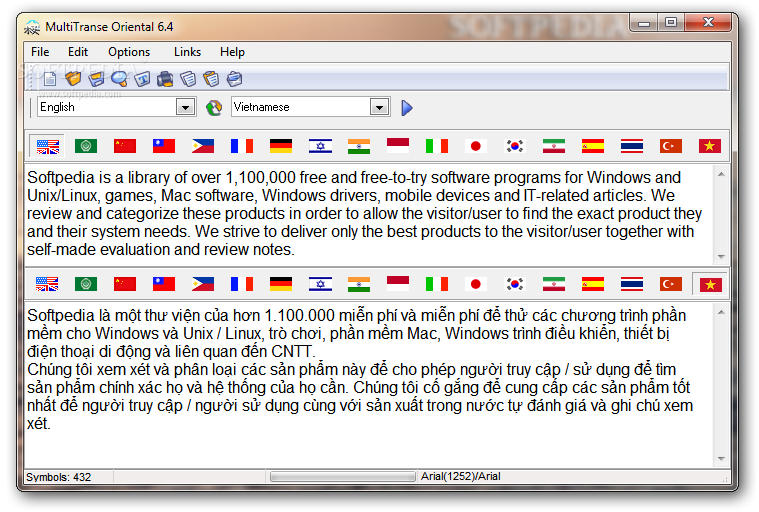This screenshot has width=759, height=512.
Task: Select English flag in source flag row
Action: click(47, 146)
